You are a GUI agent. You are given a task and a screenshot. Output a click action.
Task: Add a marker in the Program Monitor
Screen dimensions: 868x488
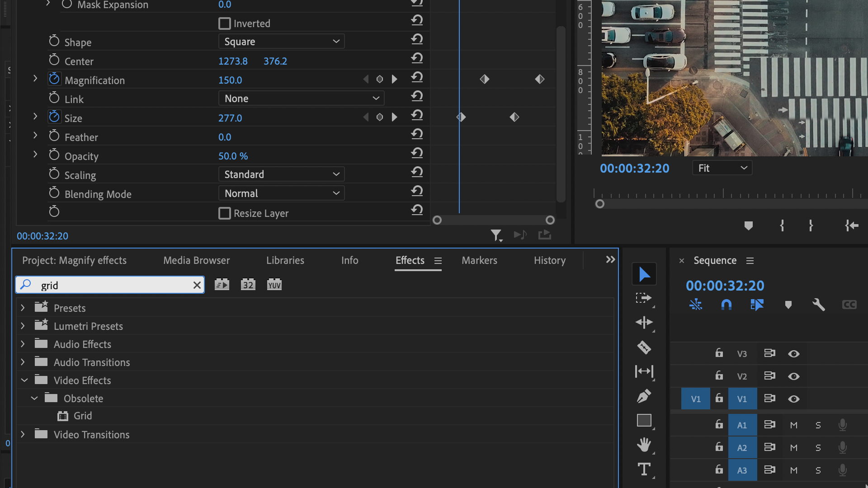(749, 226)
